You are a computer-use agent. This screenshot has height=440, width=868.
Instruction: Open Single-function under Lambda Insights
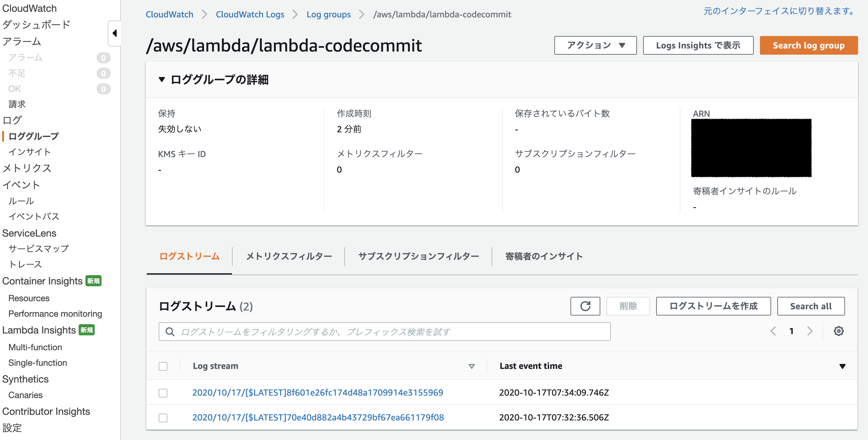[x=38, y=363]
